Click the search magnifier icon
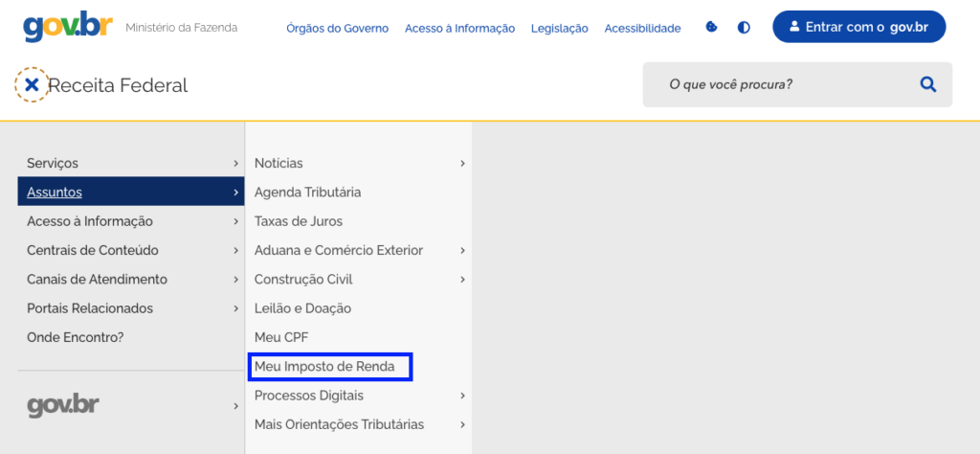 pyautogui.click(x=928, y=84)
